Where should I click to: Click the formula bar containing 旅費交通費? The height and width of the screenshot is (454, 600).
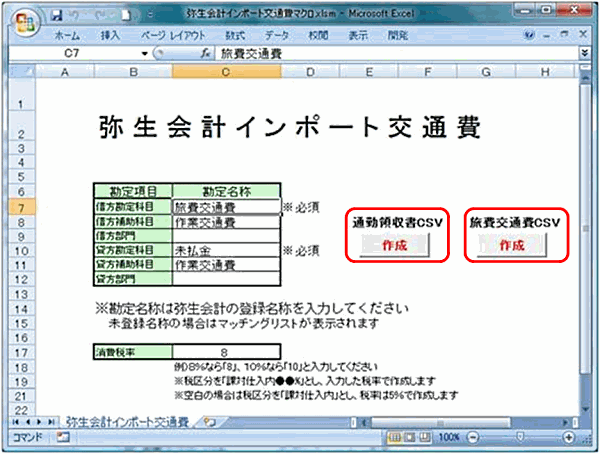(x=396, y=53)
